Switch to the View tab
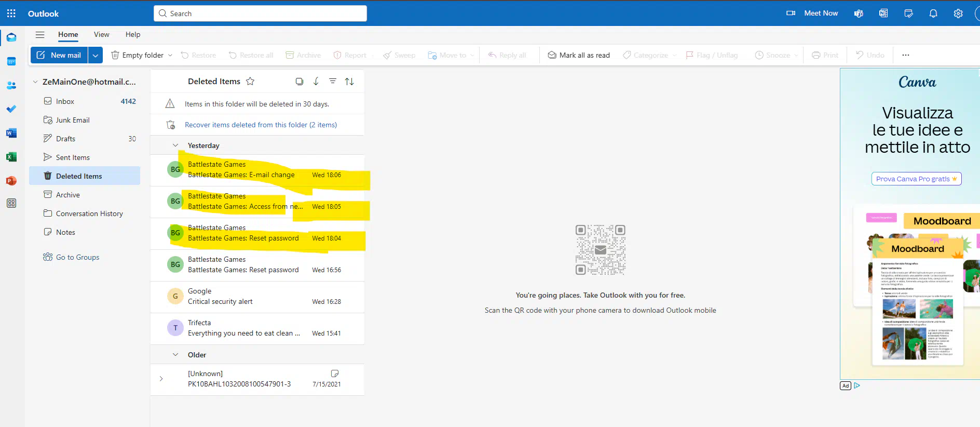 click(102, 34)
